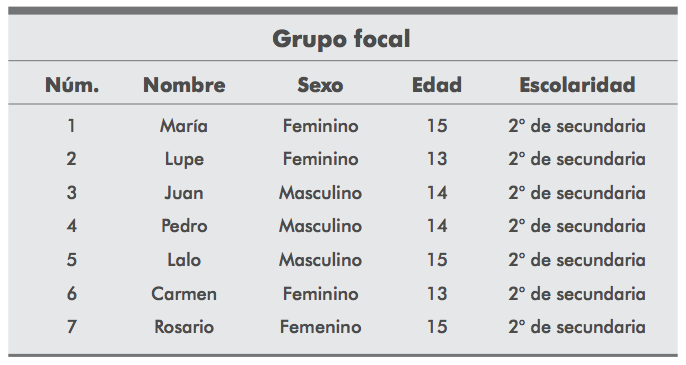Select the Núm. column header
The image size is (686, 365).
click(72, 85)
